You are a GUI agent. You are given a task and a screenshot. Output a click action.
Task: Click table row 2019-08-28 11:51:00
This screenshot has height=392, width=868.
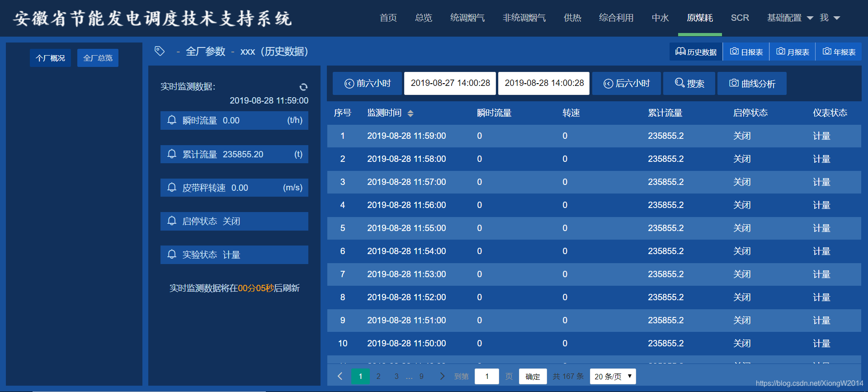(594, 321)
